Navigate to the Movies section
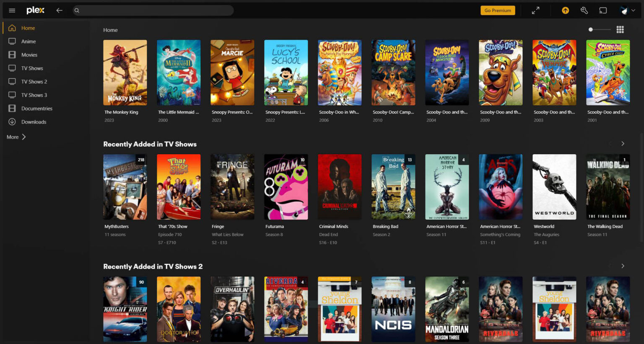Image resolution: width=644 pixels, height=344 pixels. tap(29, 54)
